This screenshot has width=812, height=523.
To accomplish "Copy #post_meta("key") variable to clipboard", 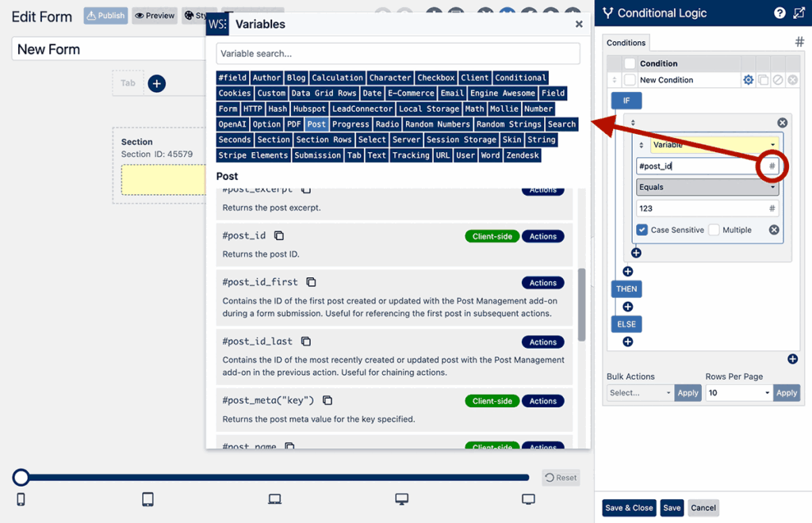I will (327, 400).
